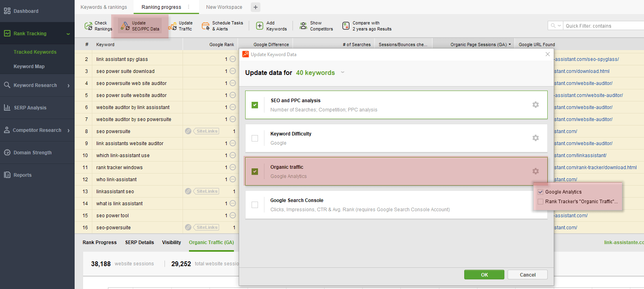Screen dimensions: 644x289
Task: Enable the Keyword Difficulty checkbox
Action: (x=255, y=138)
